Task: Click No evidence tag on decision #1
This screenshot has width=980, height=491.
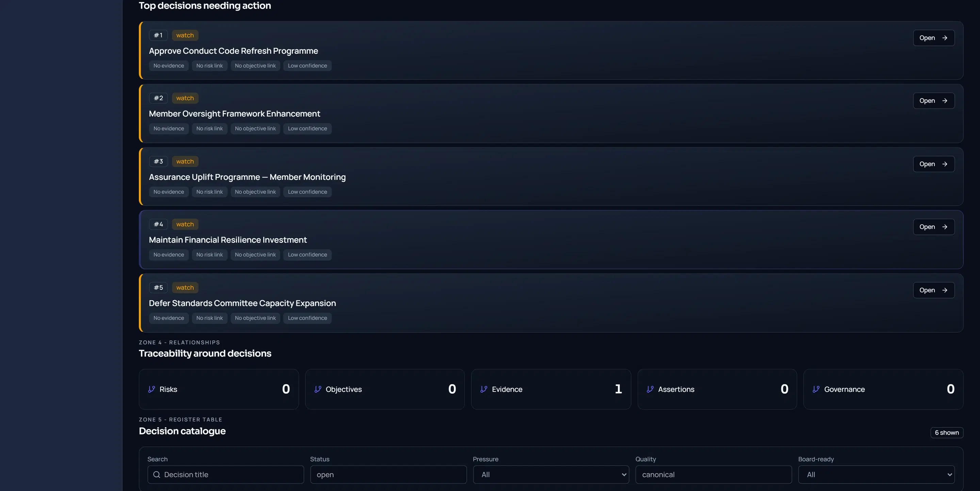Action: click(x=168, y=65)
